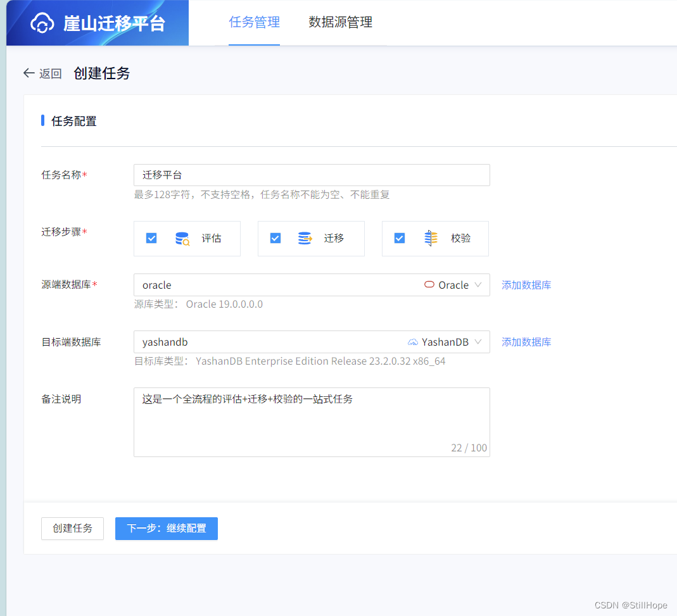The image size is (677, 616).
Task: Click the 崖山迁移平台 title text
Action: (115, 23)
